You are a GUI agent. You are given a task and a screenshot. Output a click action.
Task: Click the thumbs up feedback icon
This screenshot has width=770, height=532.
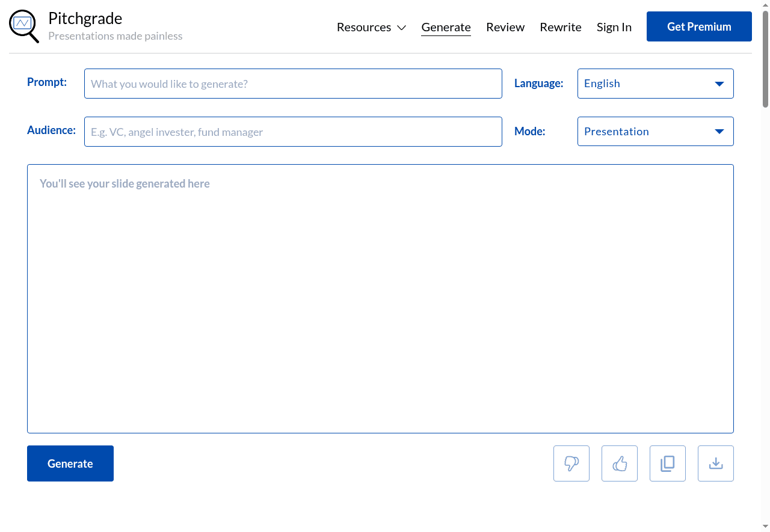[620, 463]
